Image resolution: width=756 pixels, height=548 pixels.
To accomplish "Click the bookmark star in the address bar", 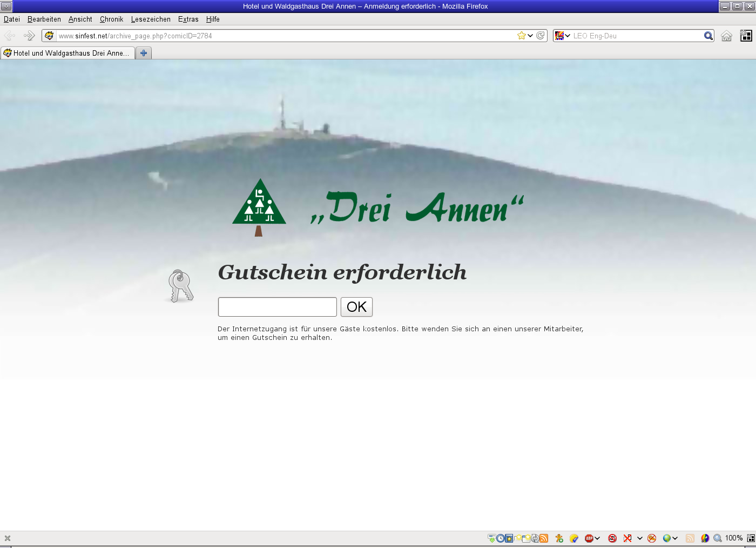I will point(521,36).
